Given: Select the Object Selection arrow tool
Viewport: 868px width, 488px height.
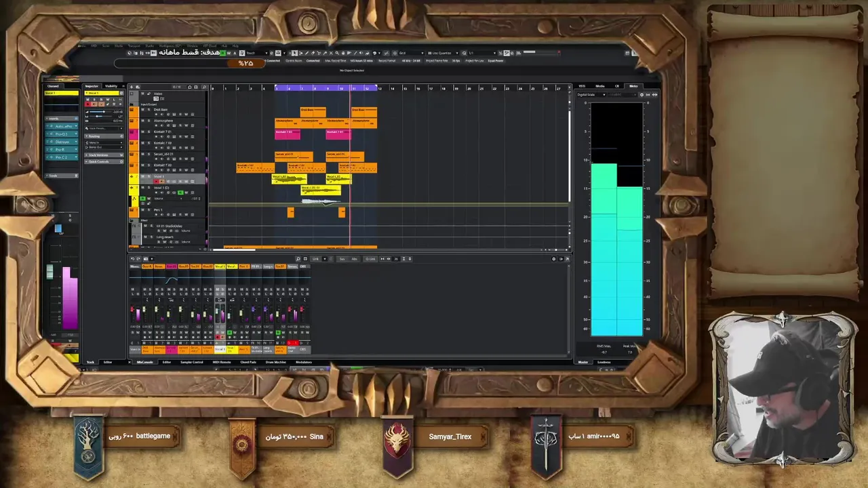Looking at the screenshot, I should (294, 53).
